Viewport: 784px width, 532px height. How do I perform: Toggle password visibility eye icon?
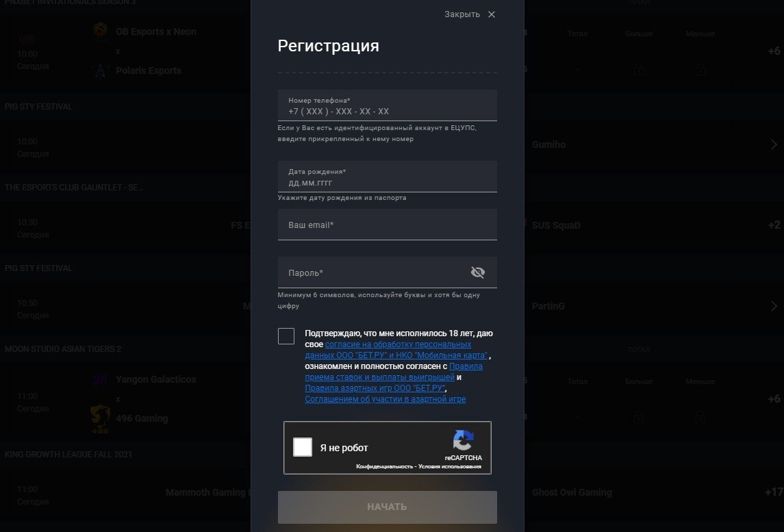point(477,272)
